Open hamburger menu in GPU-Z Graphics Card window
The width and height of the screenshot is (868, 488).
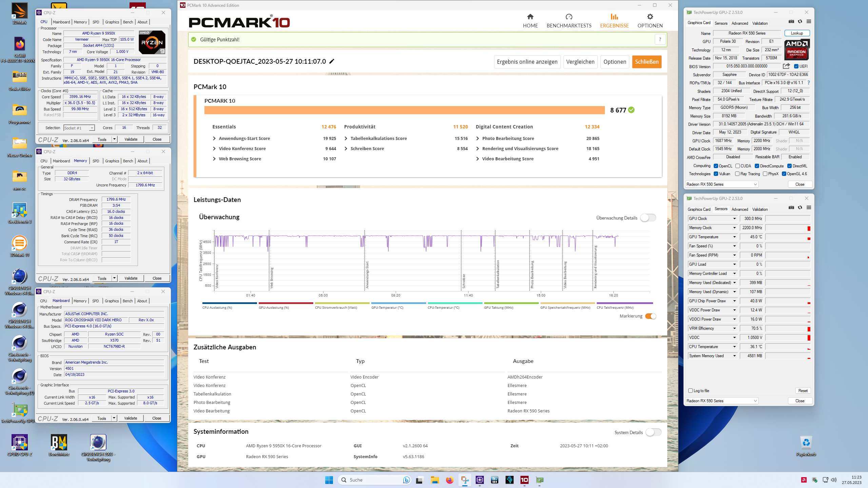coord(809,21)
